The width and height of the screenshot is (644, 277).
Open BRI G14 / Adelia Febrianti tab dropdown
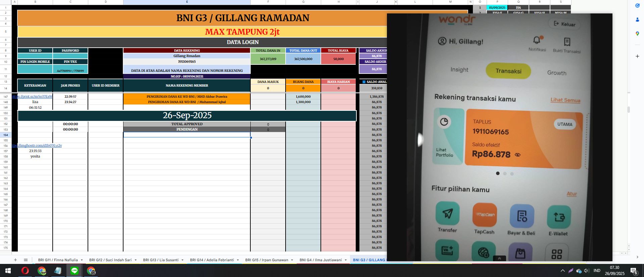238,260
